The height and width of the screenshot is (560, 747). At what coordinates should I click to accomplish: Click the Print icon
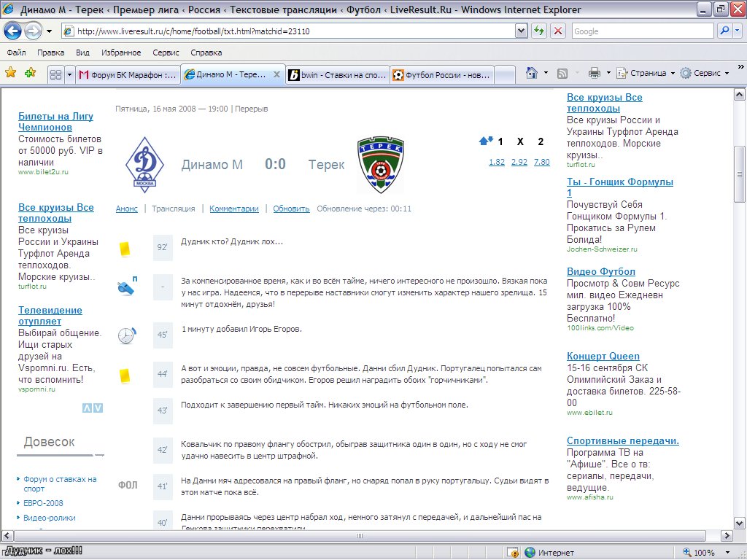click(594, 73)
